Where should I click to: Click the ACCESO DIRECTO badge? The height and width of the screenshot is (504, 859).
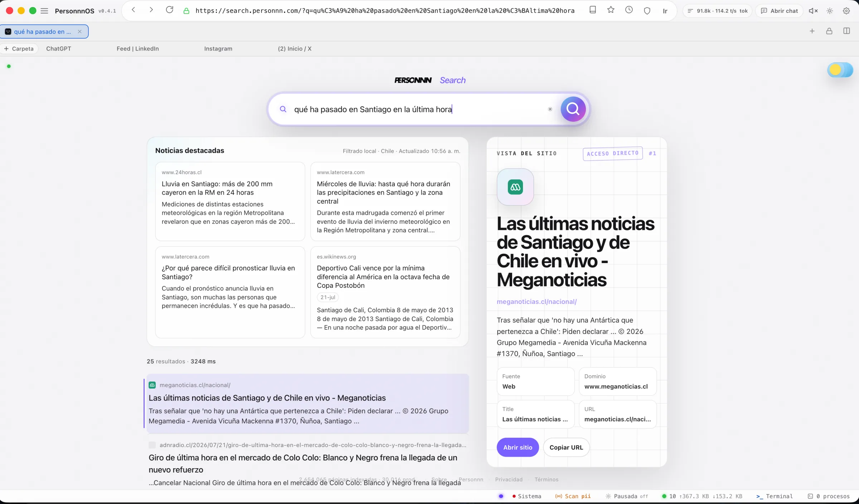pyautogui.click(x=612, y=154)
